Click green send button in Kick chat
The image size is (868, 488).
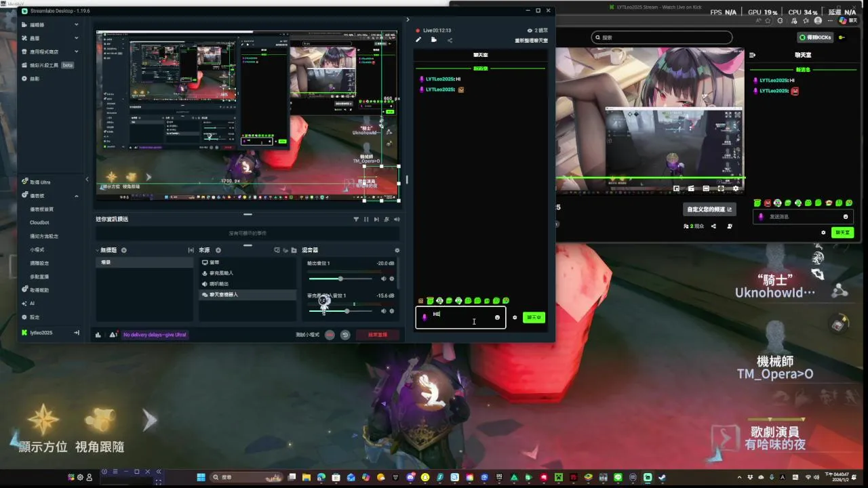coord(842,232)
